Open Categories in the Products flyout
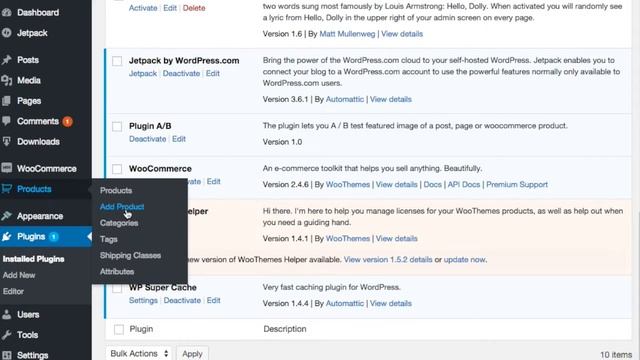This screenshot has height=360, width=640. coord(119,223)
